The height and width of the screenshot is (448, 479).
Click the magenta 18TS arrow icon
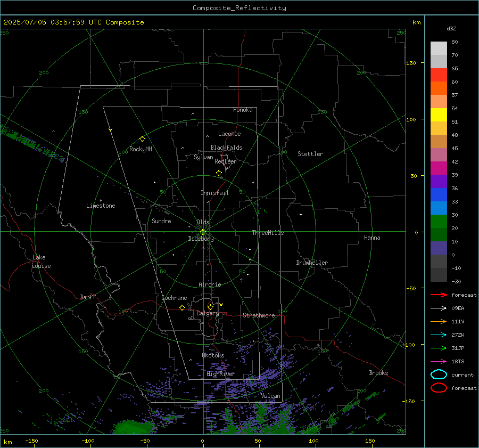[439, 362]
